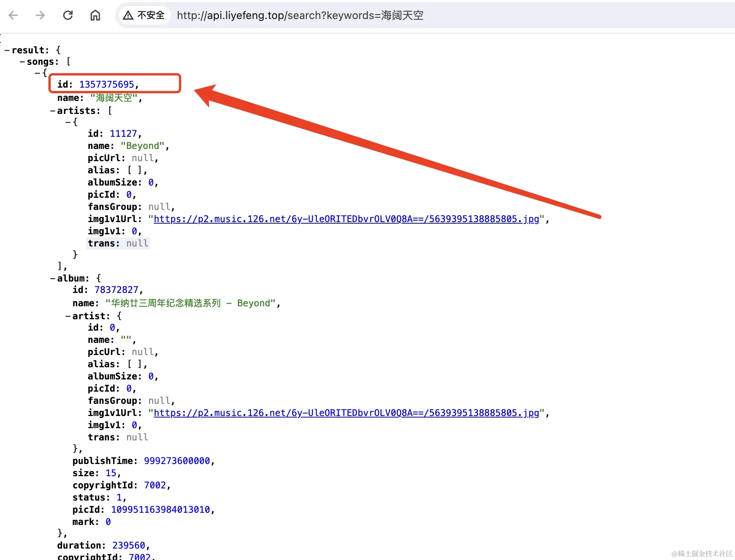The height and width of the screenshot is (560, 735).
Task: Collapse the first song object
Action: coord(37,73)
